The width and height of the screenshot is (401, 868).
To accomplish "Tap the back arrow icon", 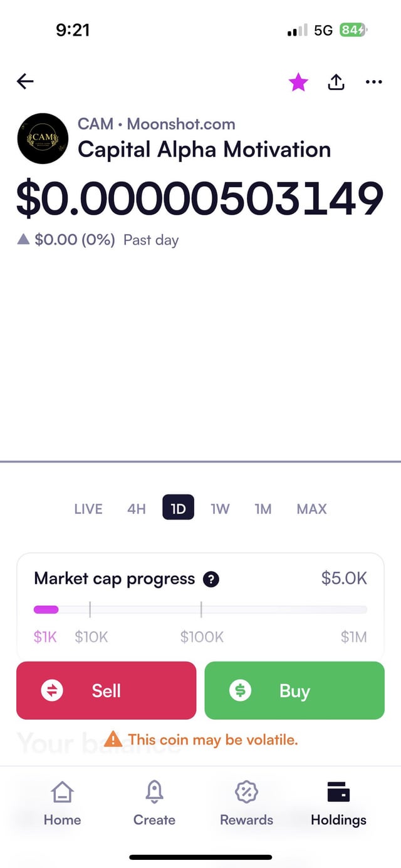I will pyautogui.click(x=25, y=81).
